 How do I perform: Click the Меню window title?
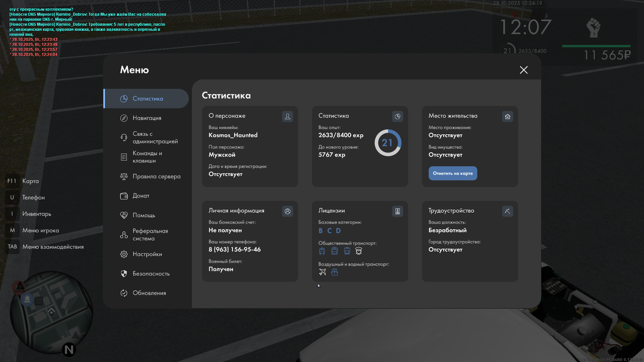[x=134, y=70]
